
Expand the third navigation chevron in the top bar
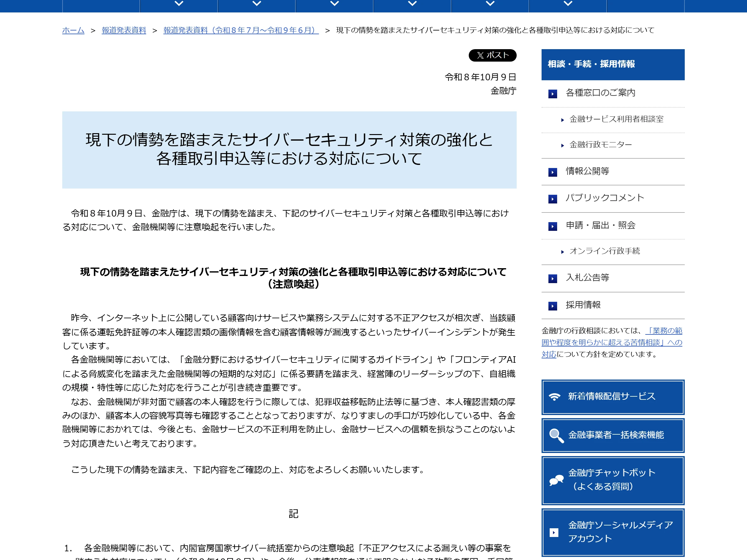(334, 3)
